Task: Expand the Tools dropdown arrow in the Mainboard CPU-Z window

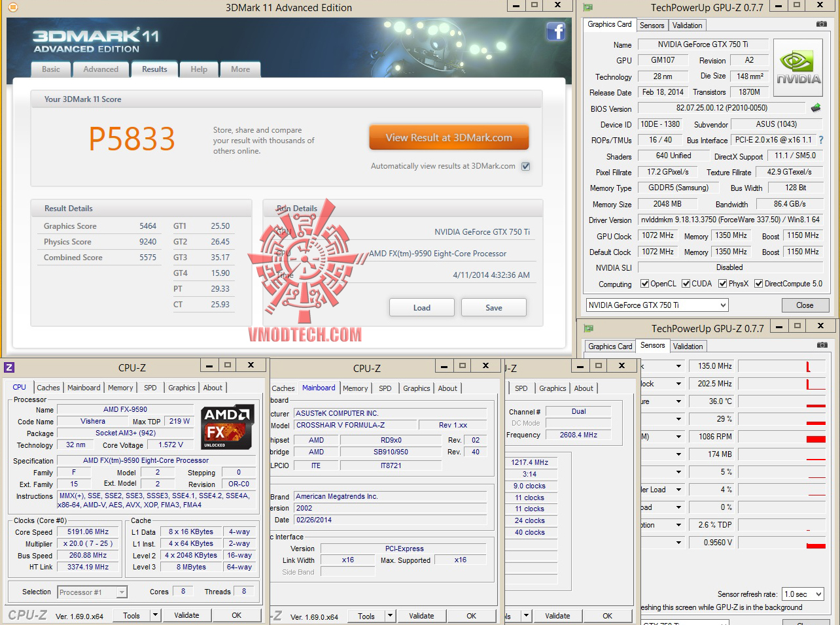Action: tap(390, 616)
